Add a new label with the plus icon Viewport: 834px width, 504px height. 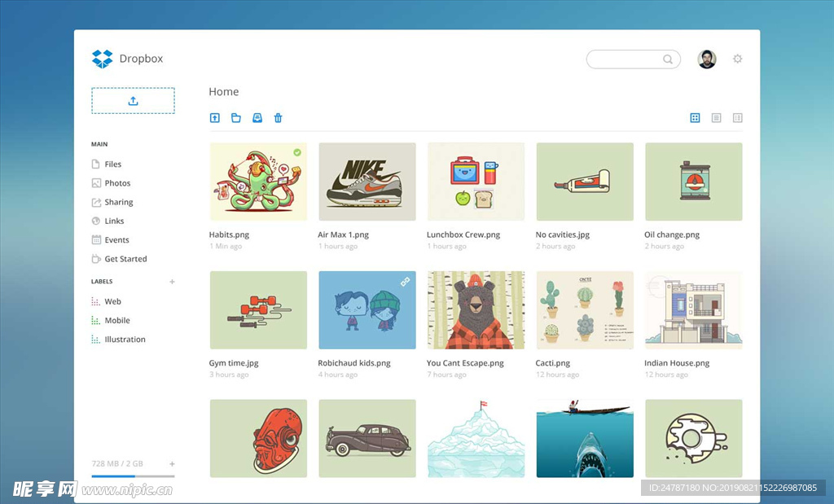[x=172, y=282]
